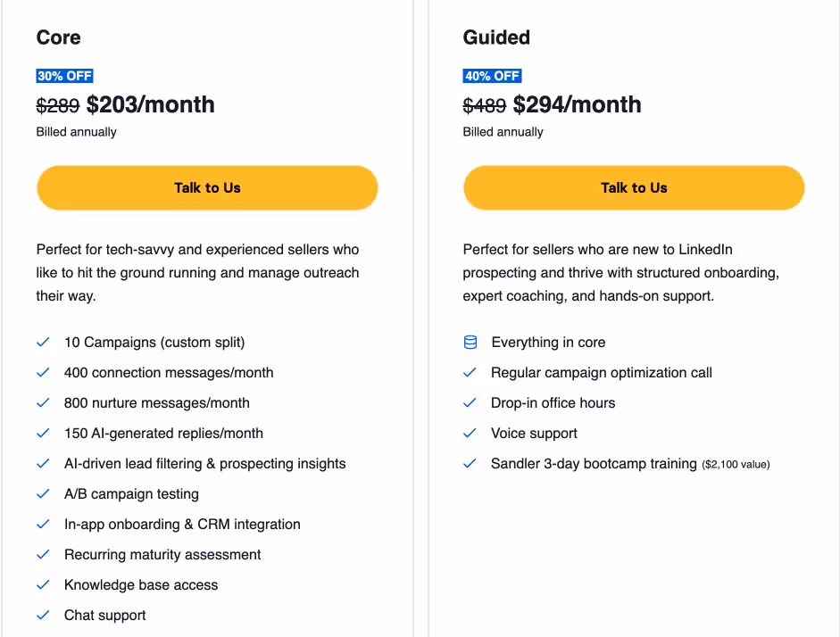Click Regular campaign optimization call text

(601, 373)
